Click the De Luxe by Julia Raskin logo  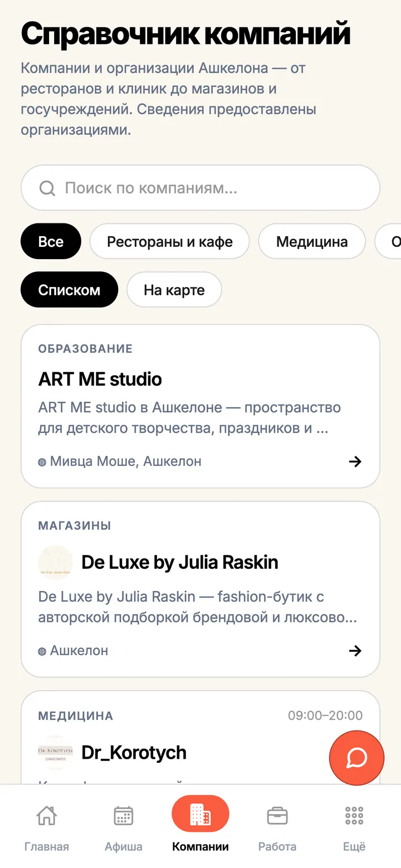click(x=56, y=563)
